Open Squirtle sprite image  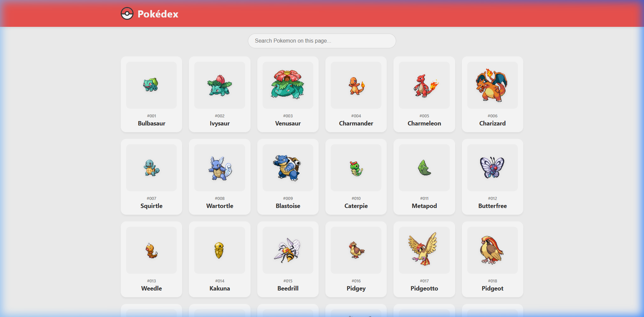[151, 168]
